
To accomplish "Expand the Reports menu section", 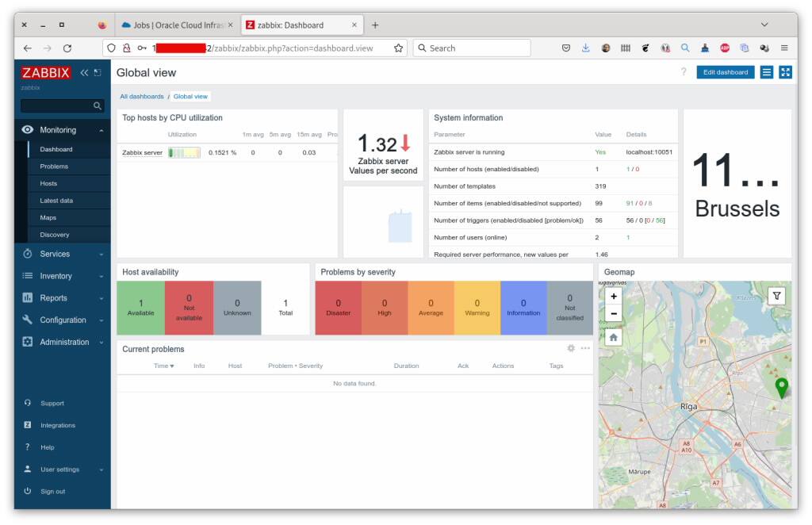I will pyautogui.click(x=63, y=298).
